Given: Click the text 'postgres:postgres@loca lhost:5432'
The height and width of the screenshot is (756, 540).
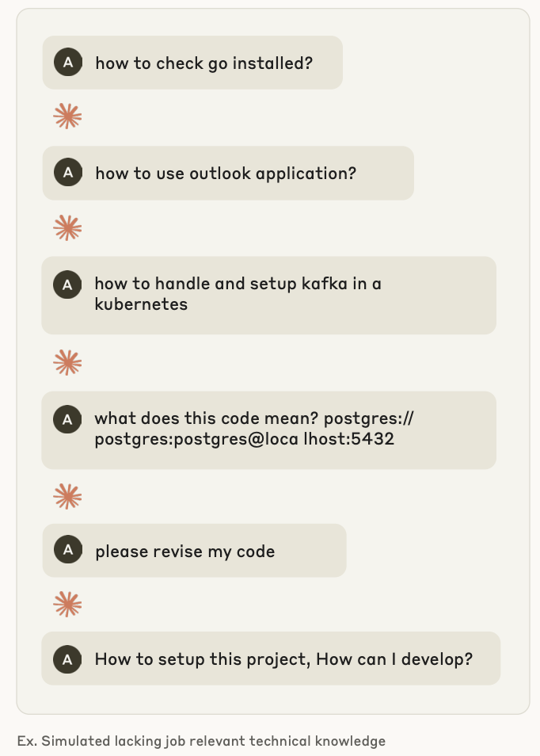Looking at the screenshot, I should coord(244,439).
